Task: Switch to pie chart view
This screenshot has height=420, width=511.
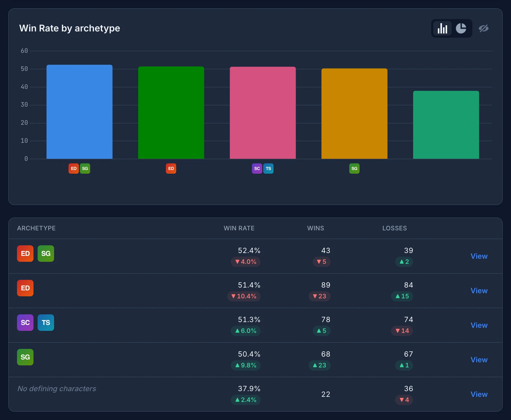Action: click(461, 28)
